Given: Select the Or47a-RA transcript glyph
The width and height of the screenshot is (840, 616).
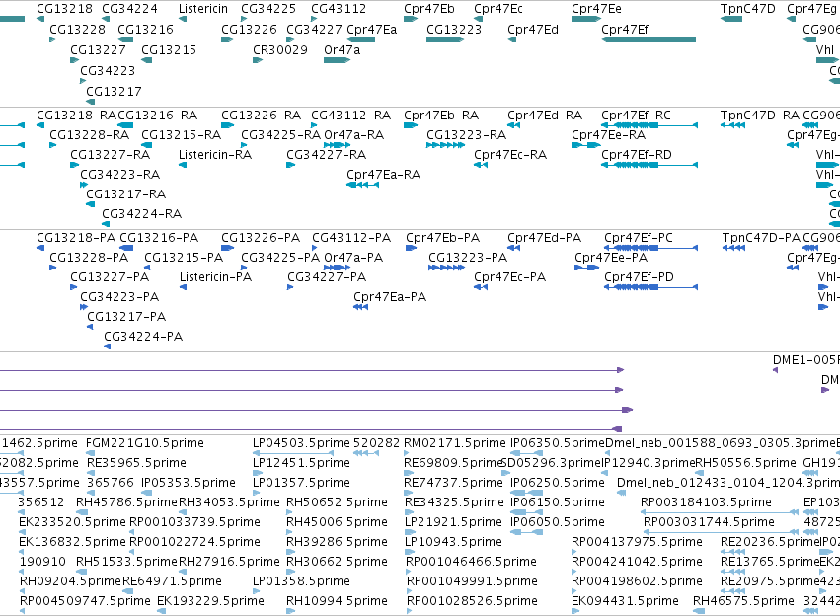Looking at the screenshot, I should tap(337, 145).
